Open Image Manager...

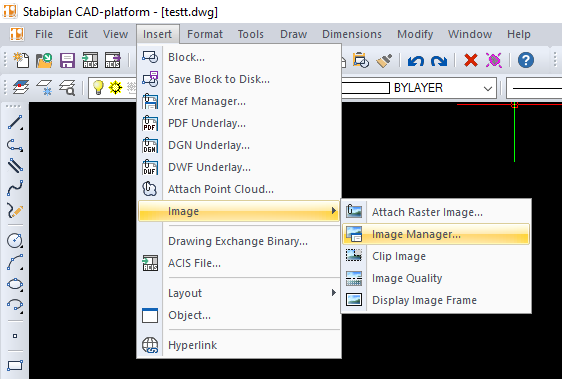(436, 234)
